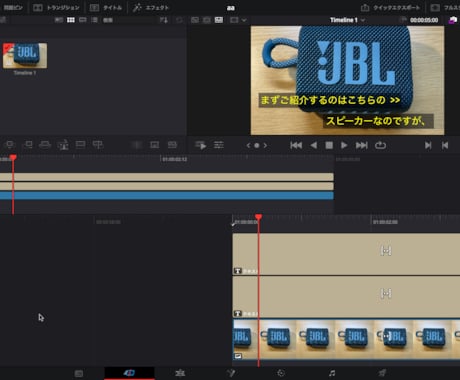The image size is (460, 380).
Task: Switch media pool to filmstrip view
Action: 83,20
